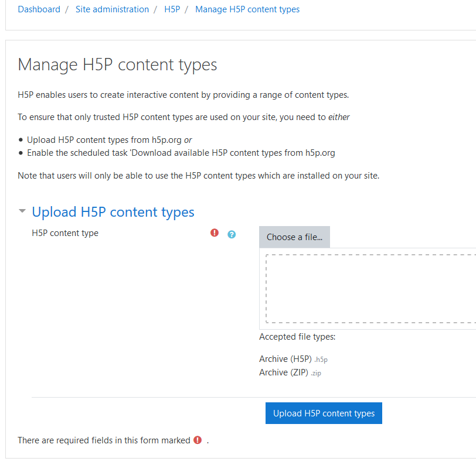
Task: Submit with Upload H5P content types button
Action: coord(324,413)
